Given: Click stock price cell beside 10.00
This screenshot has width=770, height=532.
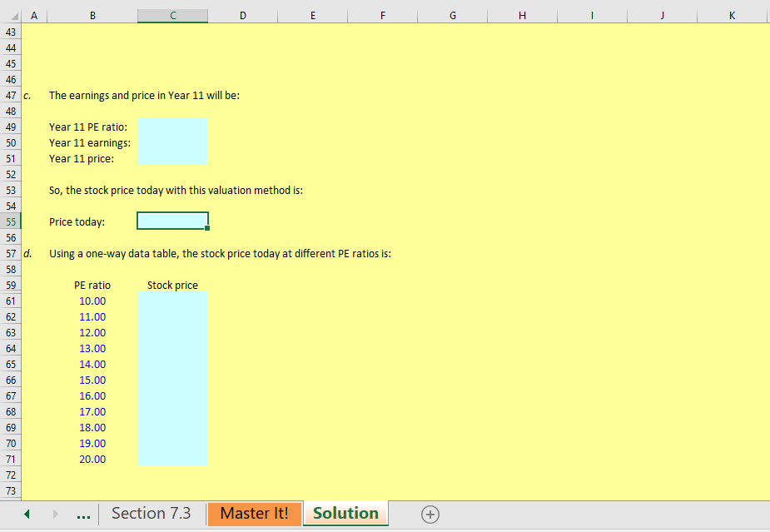Looking at the screenshot, I should tap(172, 301).
